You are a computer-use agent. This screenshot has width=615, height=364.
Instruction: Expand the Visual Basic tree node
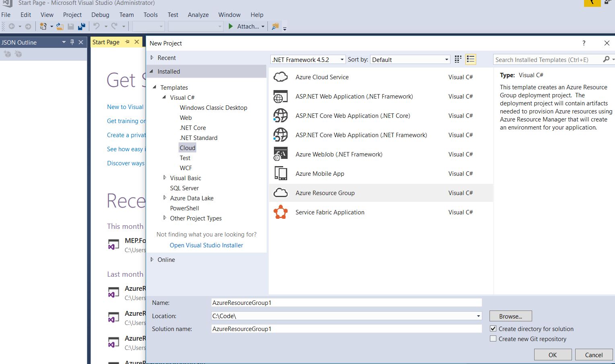pyautogui.click(x=165, y=178)
